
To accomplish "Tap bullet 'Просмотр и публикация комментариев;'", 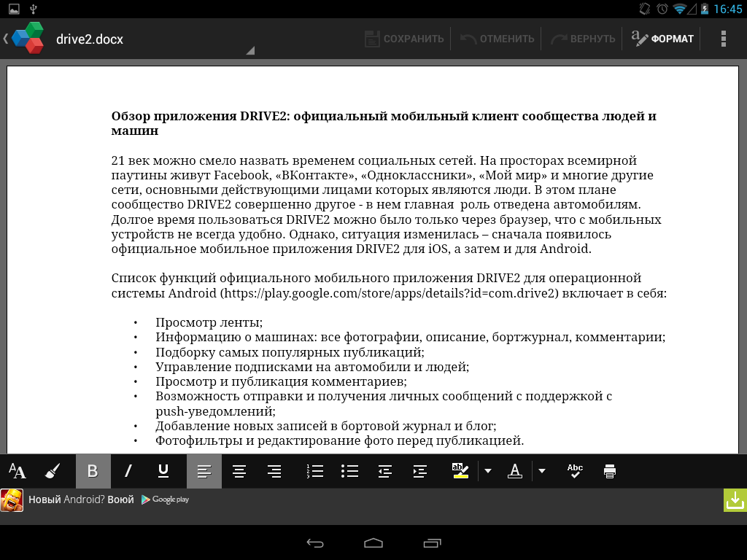I will [281, 382].
